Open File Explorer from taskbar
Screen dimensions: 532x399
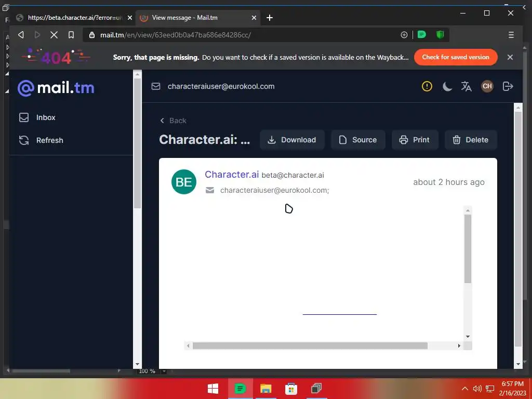[x=265, y=389]
